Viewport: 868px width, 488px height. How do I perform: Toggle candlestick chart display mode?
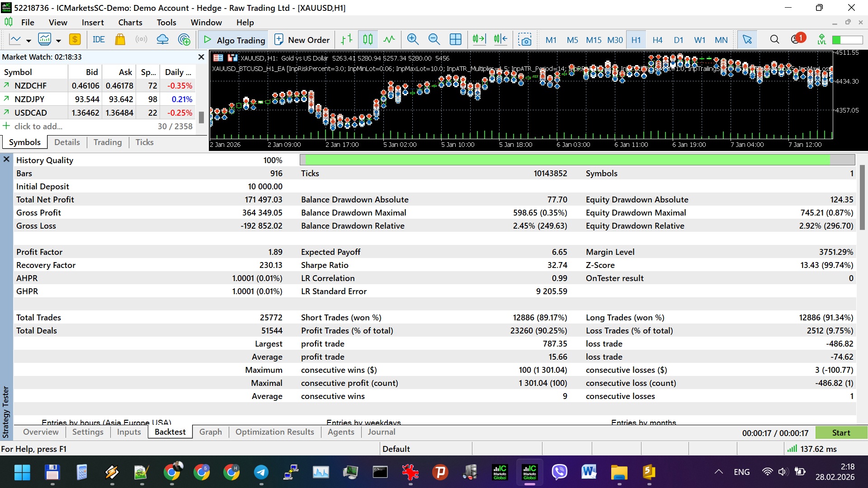coord(368,40)
